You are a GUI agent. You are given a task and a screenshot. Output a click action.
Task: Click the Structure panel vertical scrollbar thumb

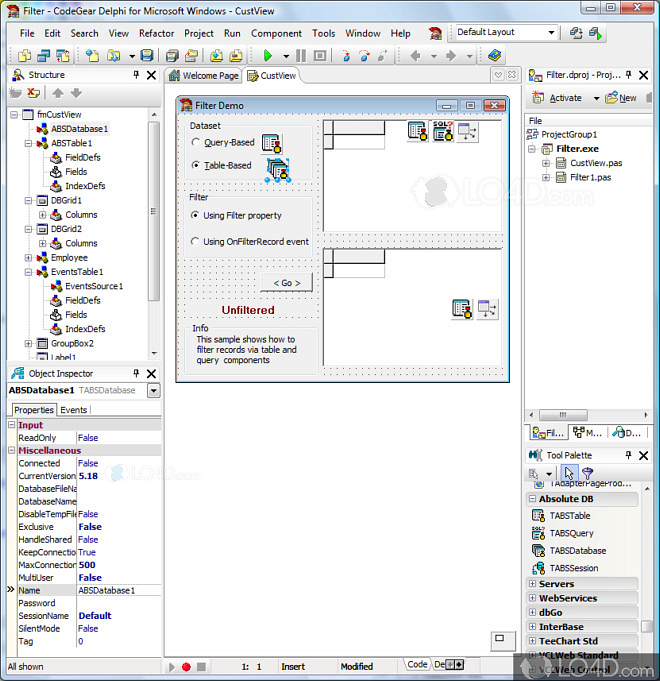[153, 211]
